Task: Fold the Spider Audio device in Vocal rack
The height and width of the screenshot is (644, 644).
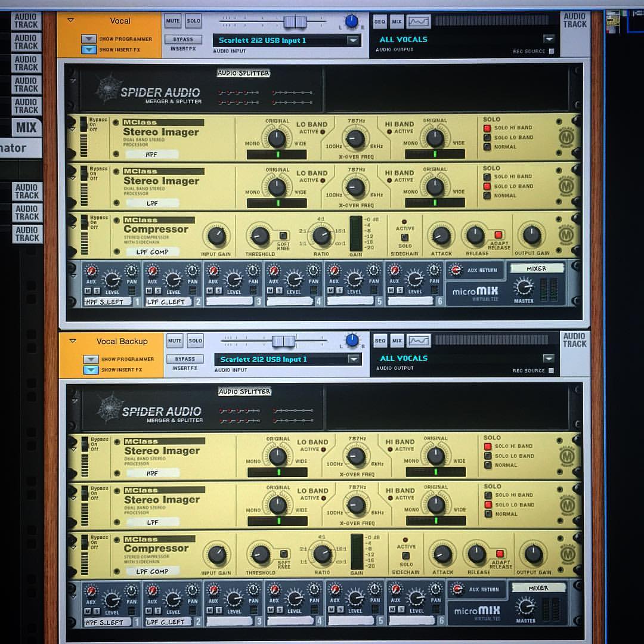Action: click(73, 81)
